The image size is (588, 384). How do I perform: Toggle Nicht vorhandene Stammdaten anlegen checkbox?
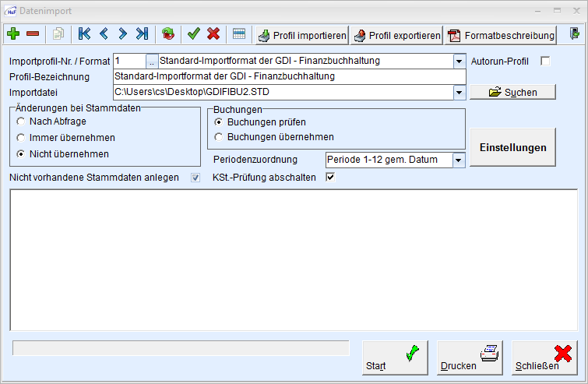pos(195,178)
